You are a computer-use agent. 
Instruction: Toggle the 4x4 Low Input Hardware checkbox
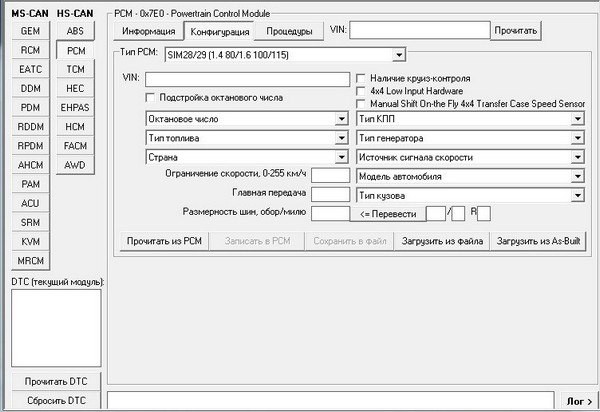coord(362,90)
